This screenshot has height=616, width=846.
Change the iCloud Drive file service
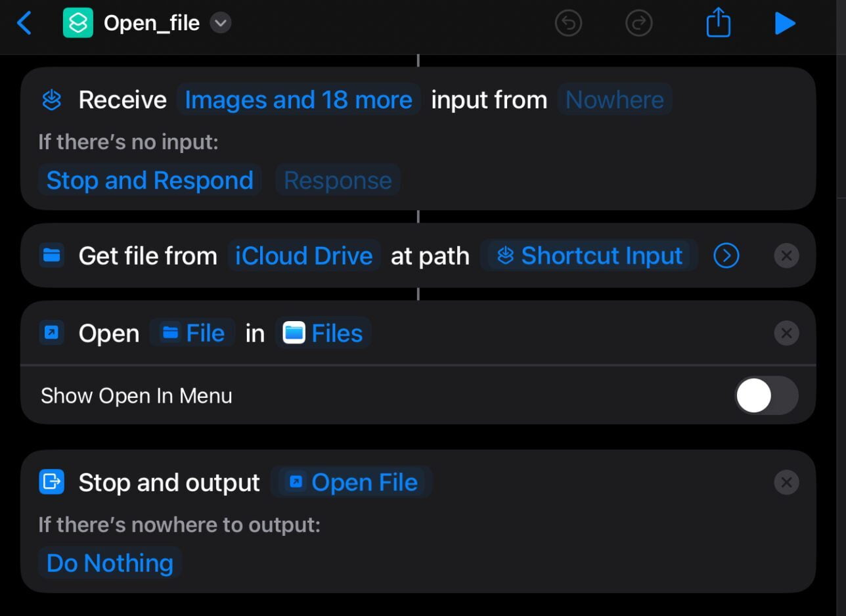(303, 255)
